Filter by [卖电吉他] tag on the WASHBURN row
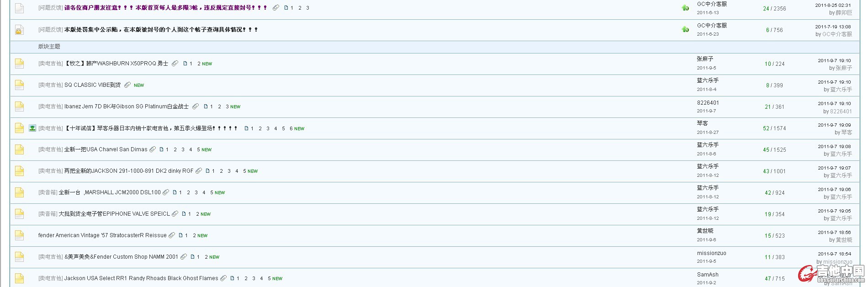The height and width of the screenshot is (287, 868). pos(51,64)
